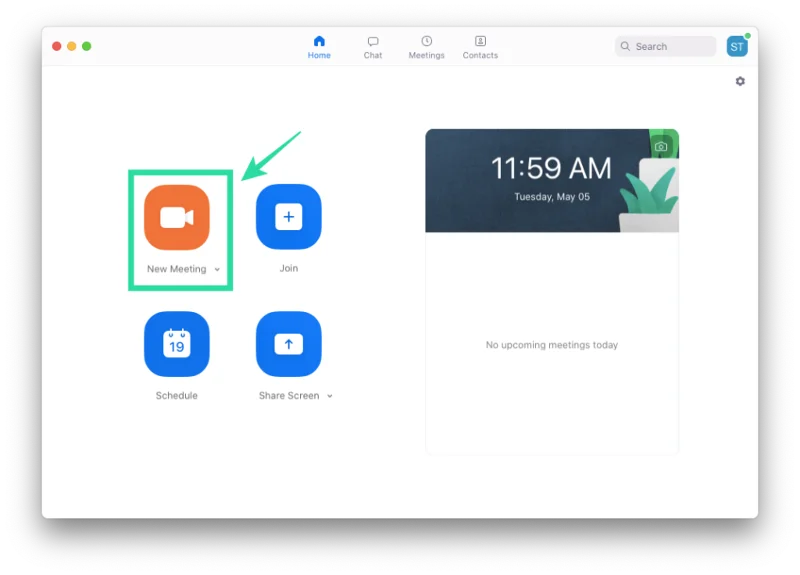Start a New Meeting with the orange camera icon

pos(177,217)
